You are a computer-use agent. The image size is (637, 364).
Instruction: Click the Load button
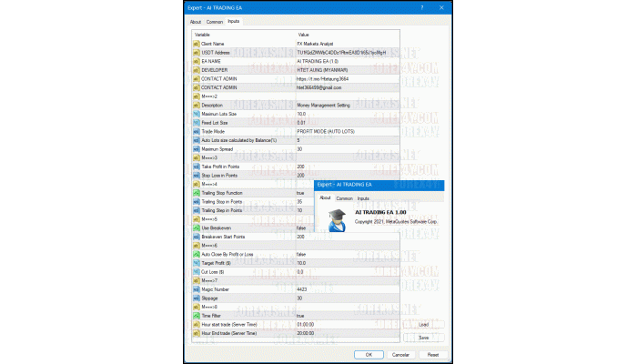point(423,324)
